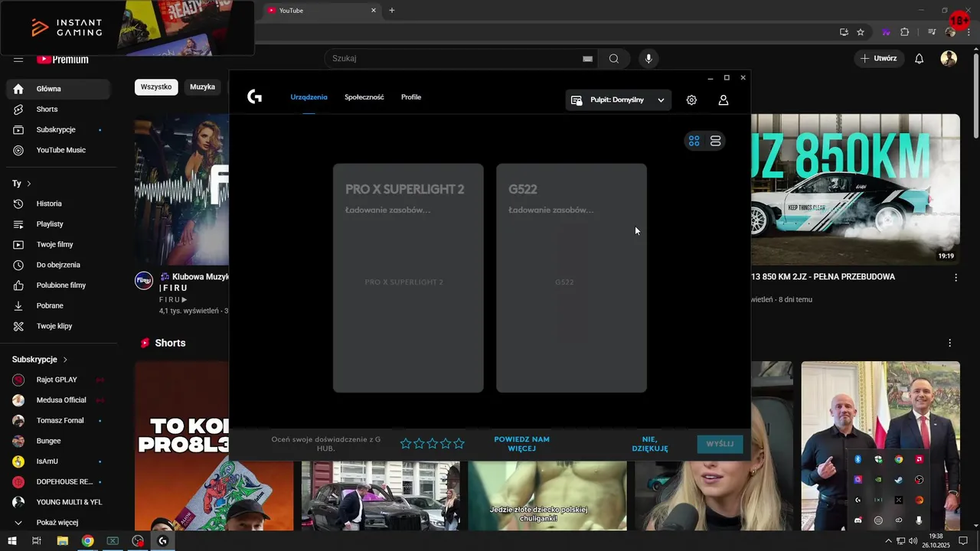Open Shorts section more options menu

(x=949, y=343)
